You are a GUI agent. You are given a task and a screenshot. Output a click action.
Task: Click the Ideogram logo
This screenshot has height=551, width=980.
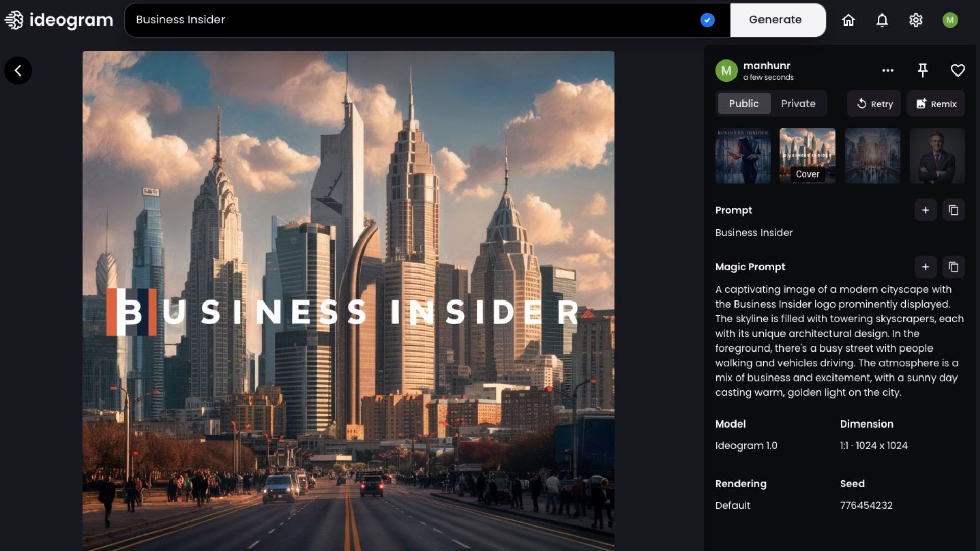58,20
